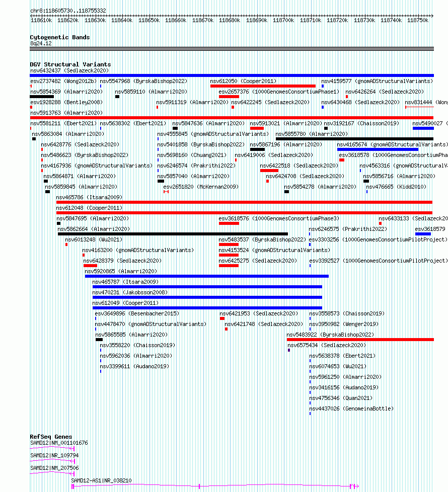Screen dimensions: 448x492
Task: Click the nsv5859110 (Almarri2020) label
Action: 151,92
